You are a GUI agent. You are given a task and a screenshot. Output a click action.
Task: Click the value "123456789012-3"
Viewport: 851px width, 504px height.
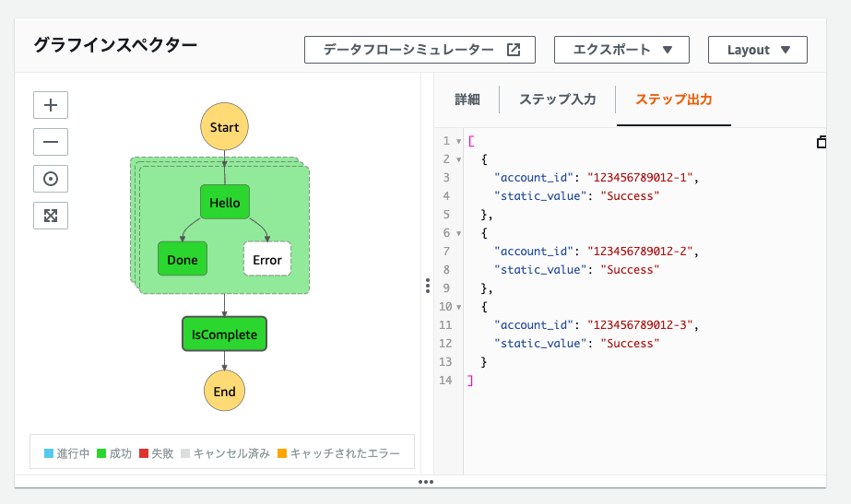(x=640, y=325)
